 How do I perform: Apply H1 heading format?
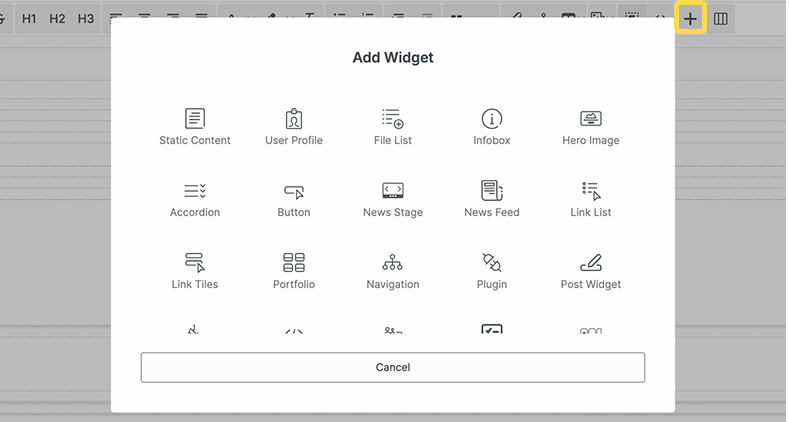[29, 19]
